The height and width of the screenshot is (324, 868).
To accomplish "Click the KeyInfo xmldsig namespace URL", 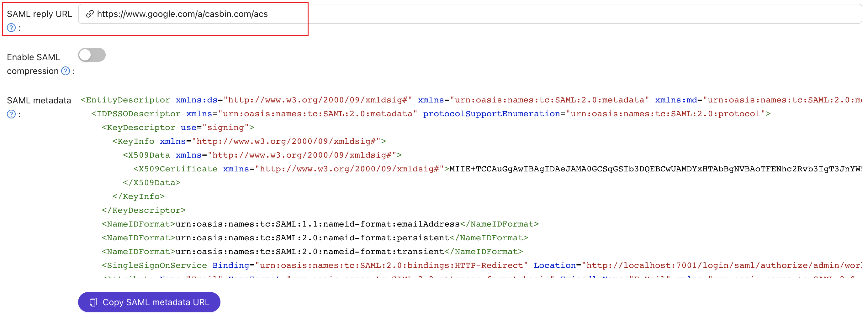I will click(286, 141).
